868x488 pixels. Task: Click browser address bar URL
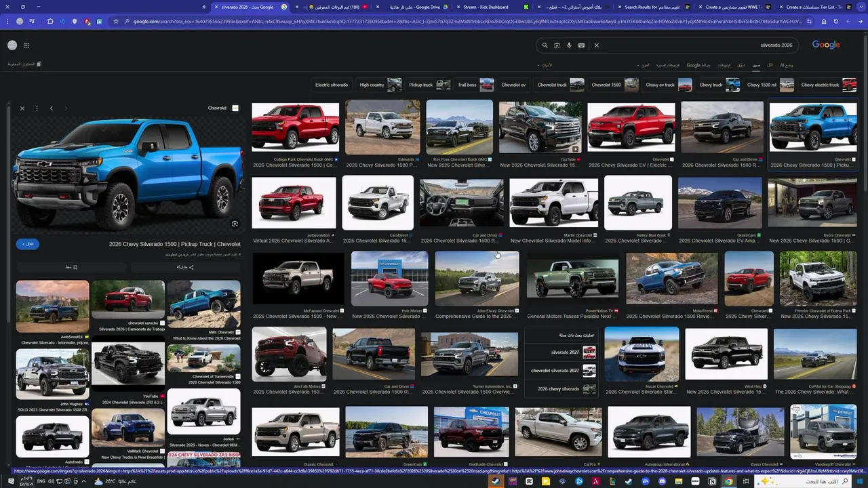point(468,22)
